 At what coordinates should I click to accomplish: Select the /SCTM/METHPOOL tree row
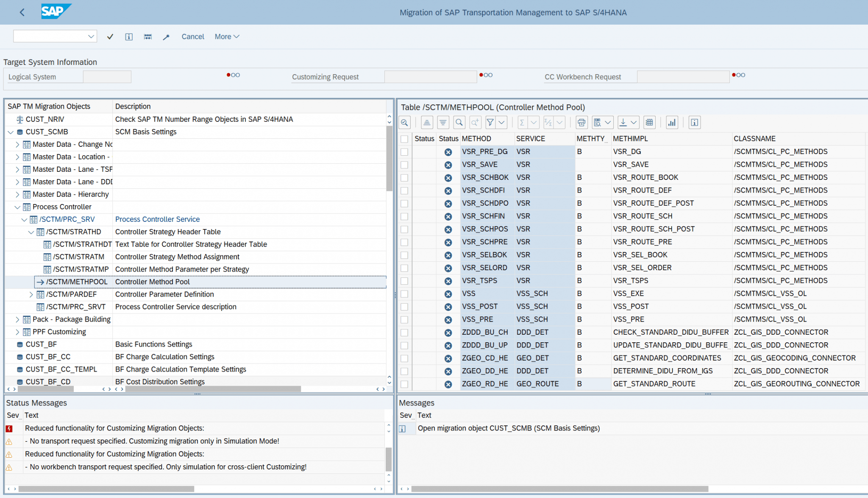click(210, 282)
